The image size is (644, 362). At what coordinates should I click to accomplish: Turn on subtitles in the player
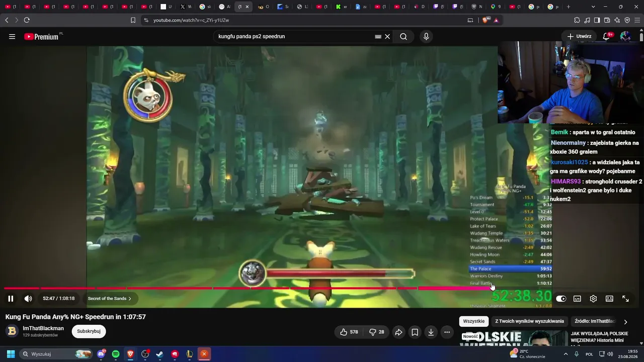[x=577, y=299]
